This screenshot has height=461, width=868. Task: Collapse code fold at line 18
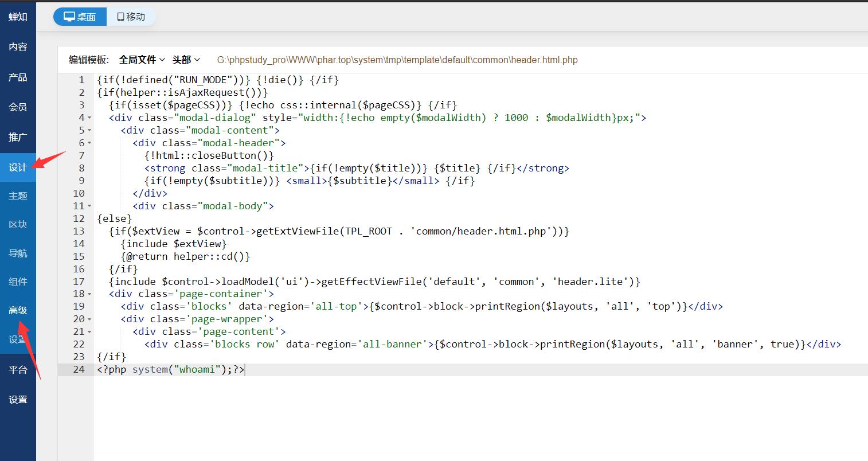tap(89, 294)
